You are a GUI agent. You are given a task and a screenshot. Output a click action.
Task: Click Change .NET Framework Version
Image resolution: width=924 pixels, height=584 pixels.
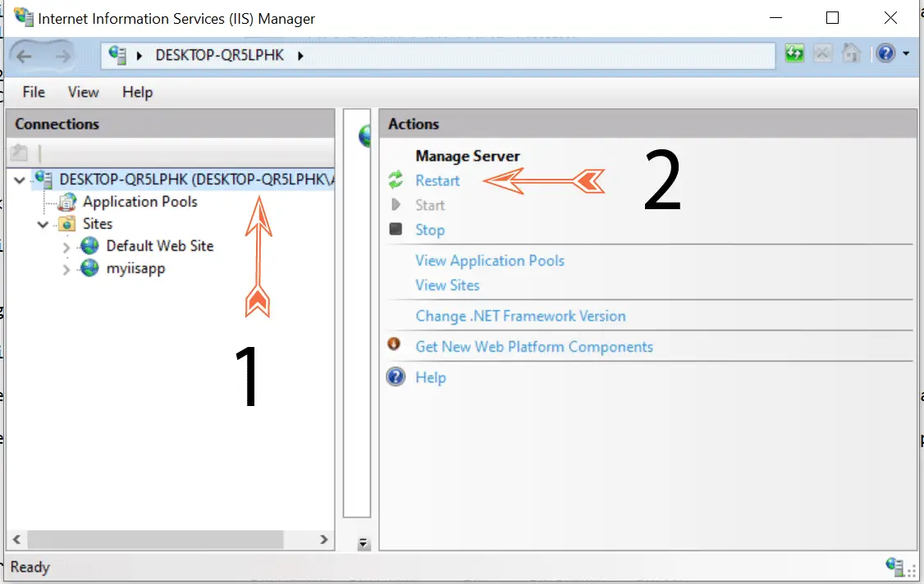520,316
